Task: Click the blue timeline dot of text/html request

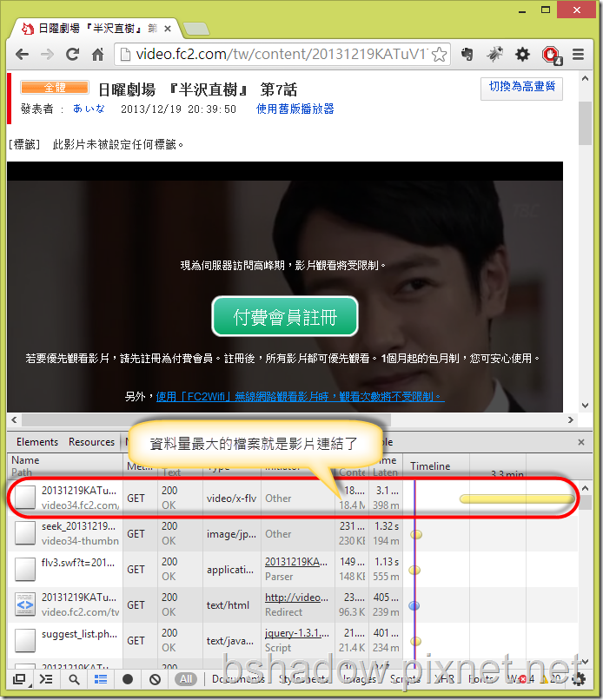Action: click(x=414, y=606)
